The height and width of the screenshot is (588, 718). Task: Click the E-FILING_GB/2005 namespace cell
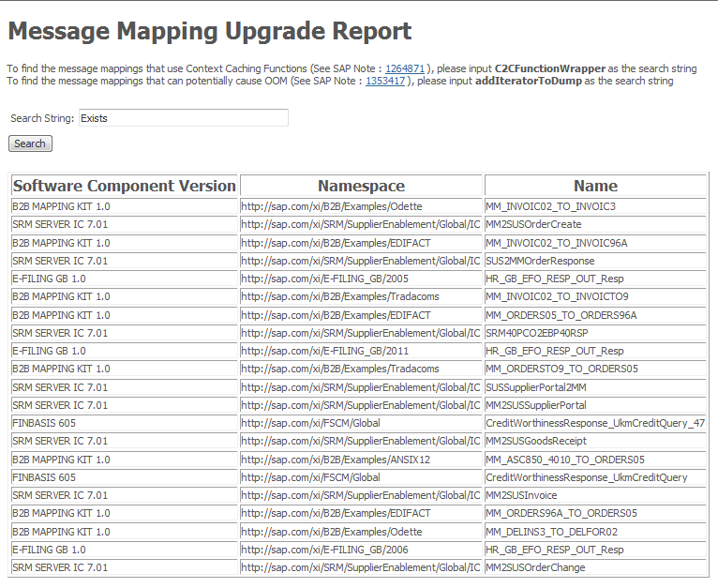[x=361, y=279]
